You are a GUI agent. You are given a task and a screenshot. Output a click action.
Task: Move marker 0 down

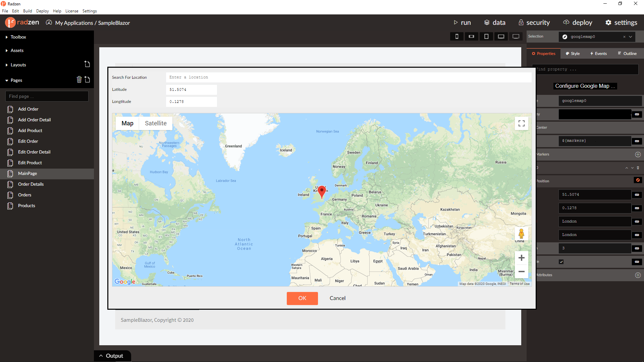point(633,168)
